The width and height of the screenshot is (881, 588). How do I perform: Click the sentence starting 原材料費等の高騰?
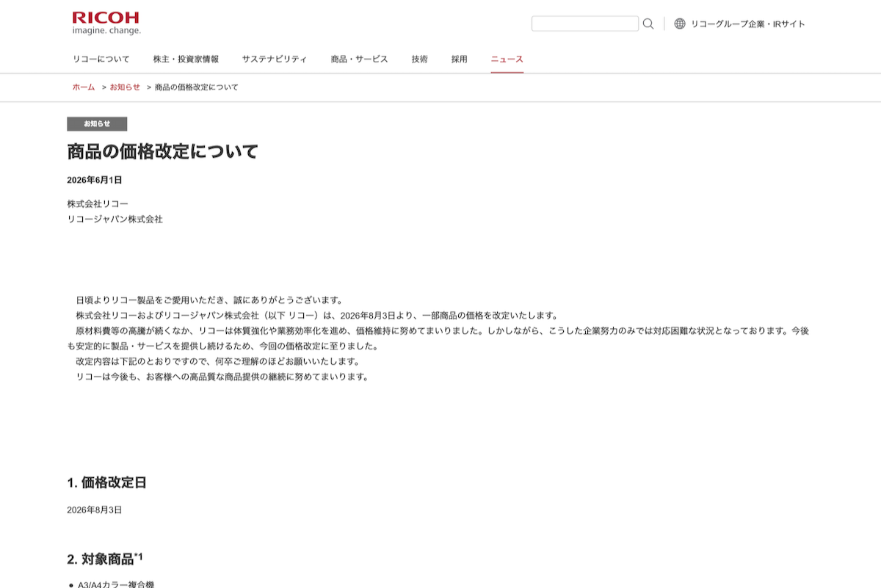[438, 338]
